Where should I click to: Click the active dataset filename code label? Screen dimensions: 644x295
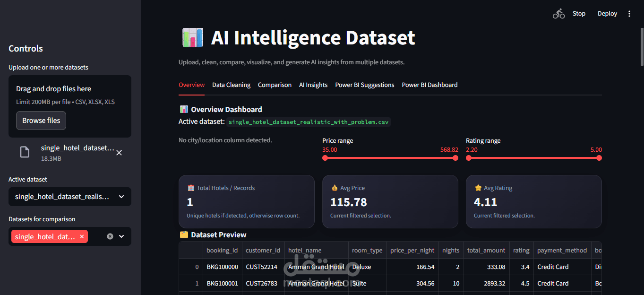point(309,122)
